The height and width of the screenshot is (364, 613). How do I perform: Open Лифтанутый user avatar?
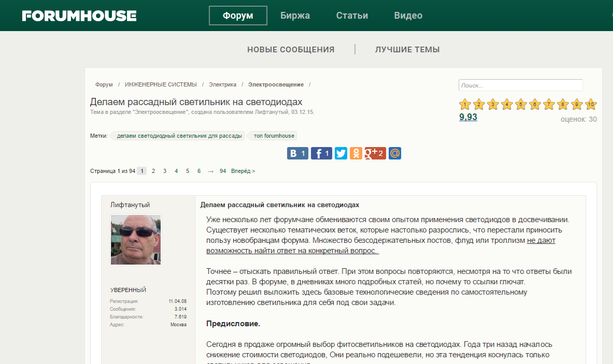click(x=136, y=240)
